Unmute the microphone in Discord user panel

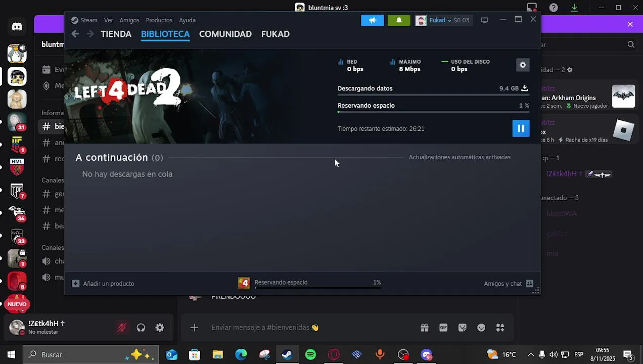(x=122, y=328)
